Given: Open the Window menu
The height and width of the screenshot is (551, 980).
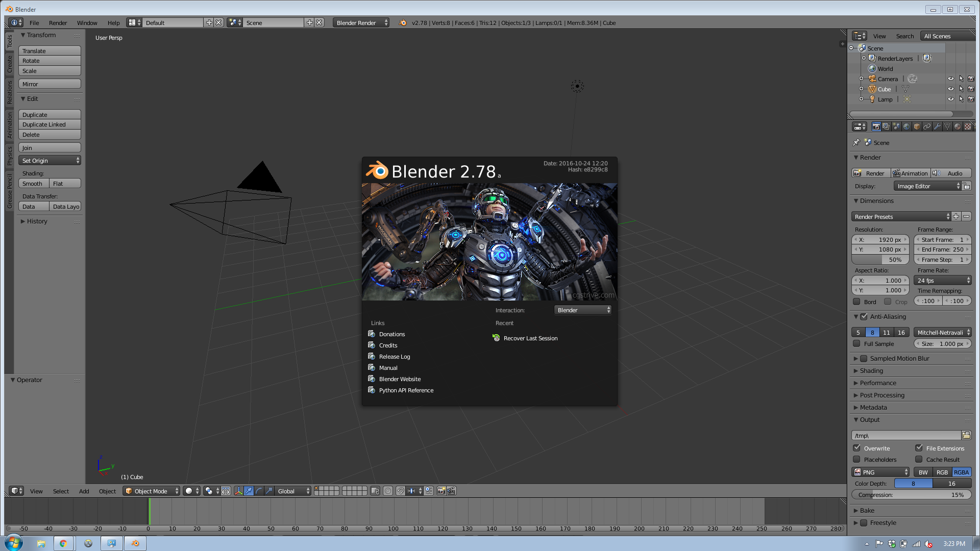Looking at the screenshot, I should point(87,22).
